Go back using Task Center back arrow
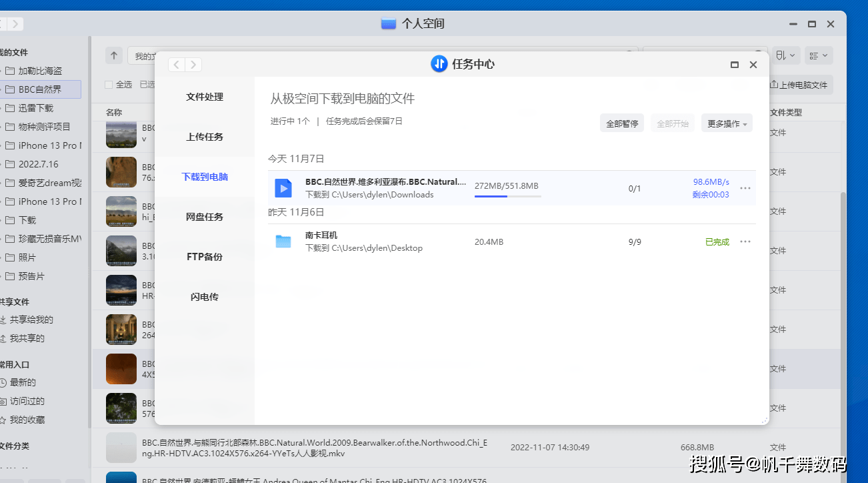This screenshot has height=483, width=868. 177,65
